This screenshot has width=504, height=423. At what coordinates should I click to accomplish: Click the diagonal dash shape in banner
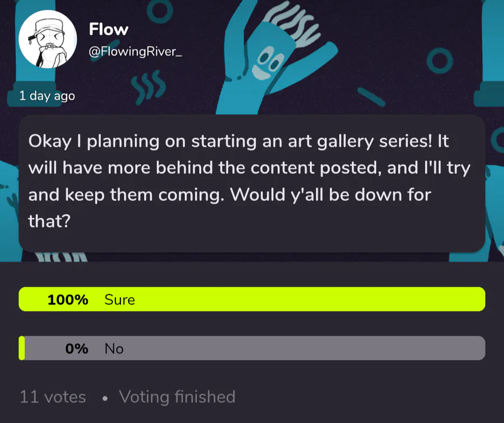(371, 97)
